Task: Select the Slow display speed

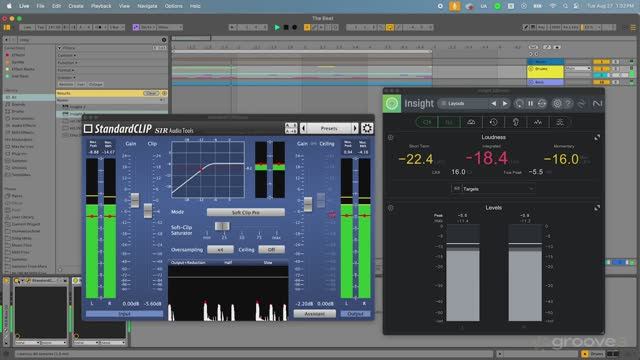Action: point(268,262)
